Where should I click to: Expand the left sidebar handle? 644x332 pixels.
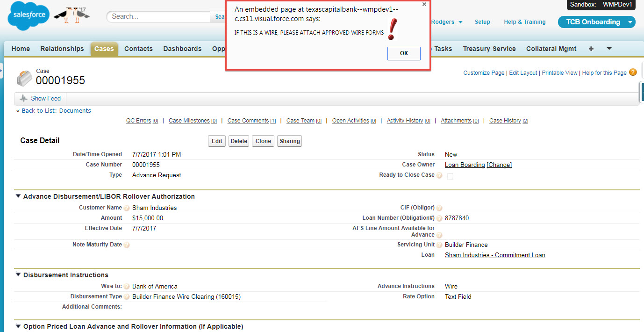pos(1,70)
